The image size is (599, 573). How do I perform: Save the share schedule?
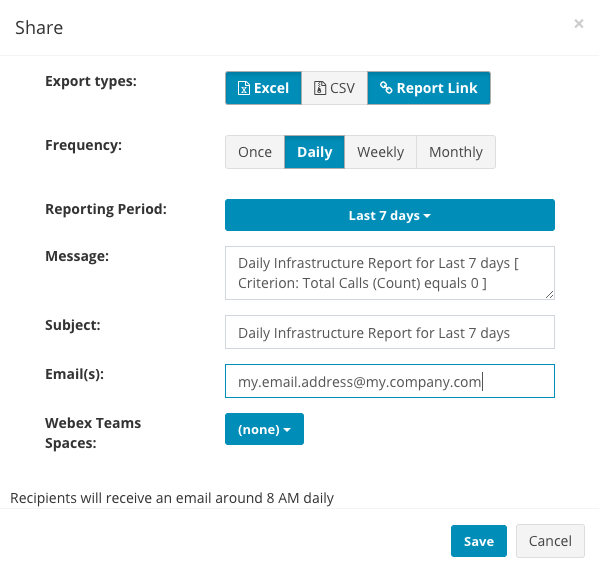coord(479,541)
